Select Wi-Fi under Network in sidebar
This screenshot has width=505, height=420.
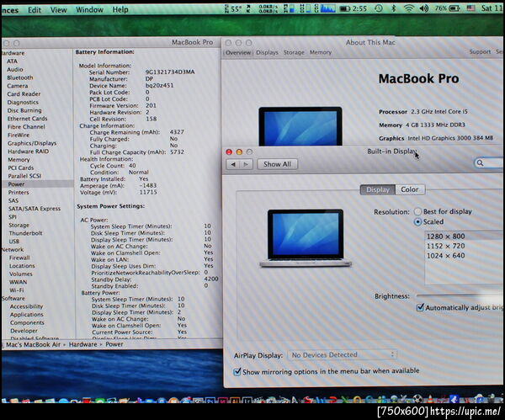coord(17,290)
